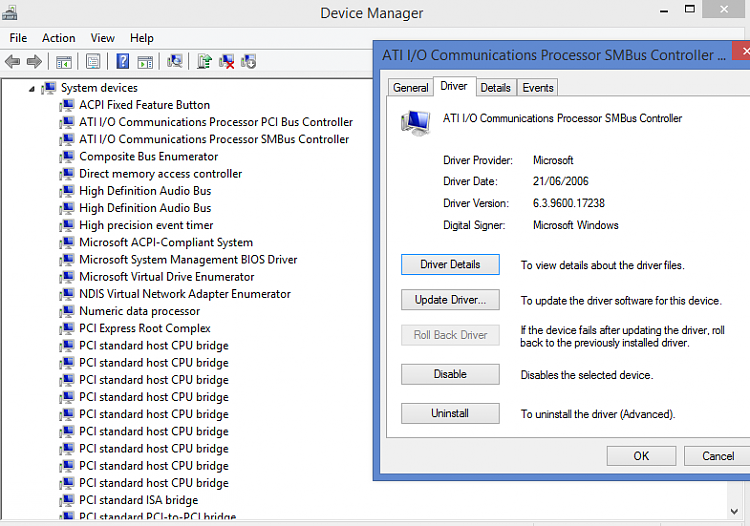Click the driver date value 21/06/2006
750x526 pixels.
tap(561, 181)
